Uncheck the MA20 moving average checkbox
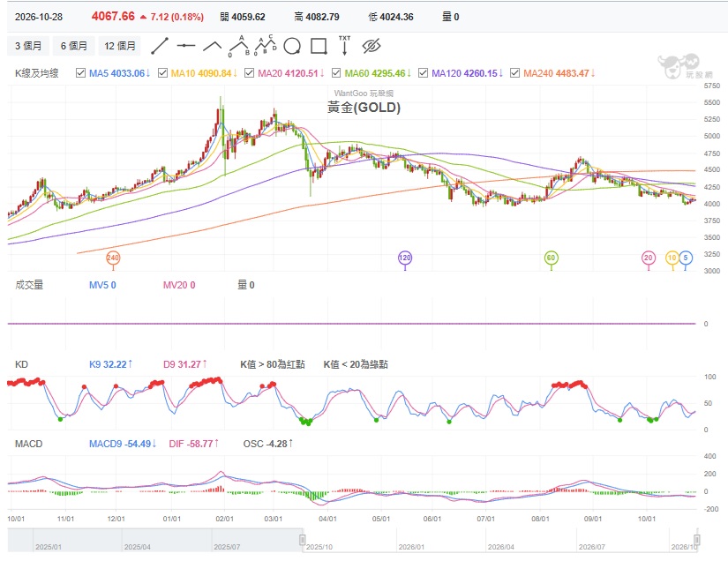The image size is (728, 561). 250,73
